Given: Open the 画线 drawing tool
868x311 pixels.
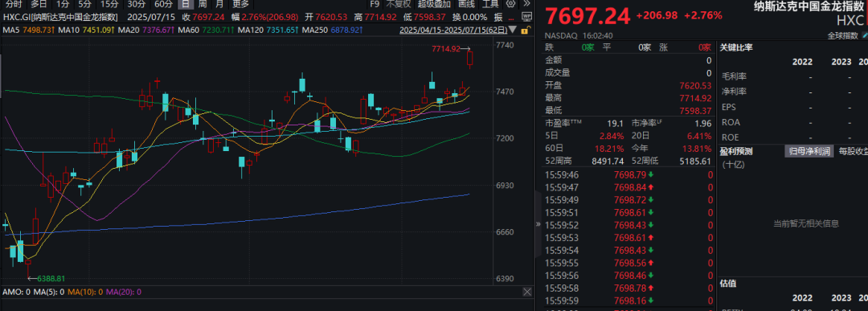Looking at the screenshot, I should 467,3.
